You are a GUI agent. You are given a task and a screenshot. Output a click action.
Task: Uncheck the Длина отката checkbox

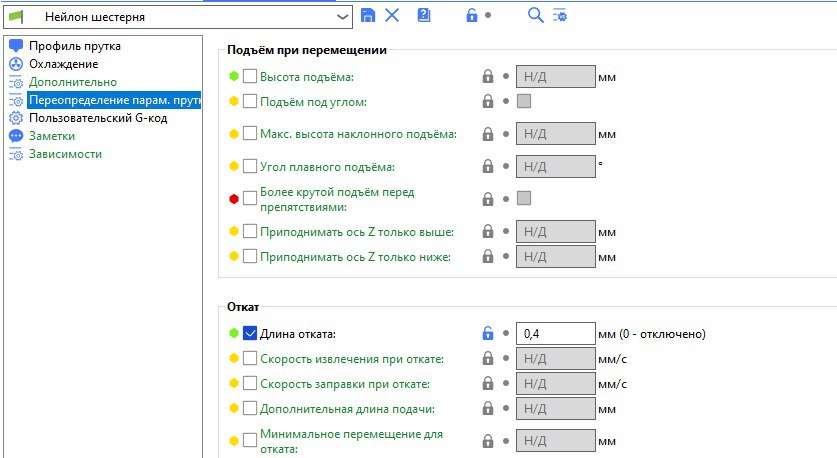pos(250,334)
